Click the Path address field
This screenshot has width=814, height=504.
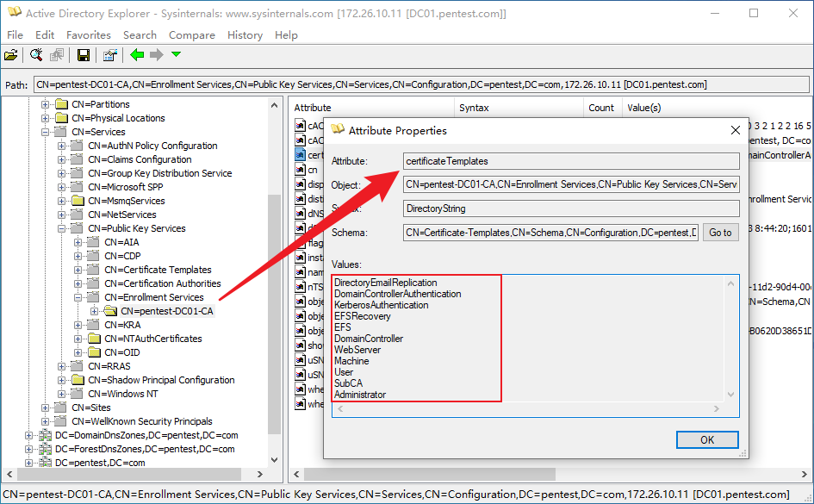click(x=421, y=84)
